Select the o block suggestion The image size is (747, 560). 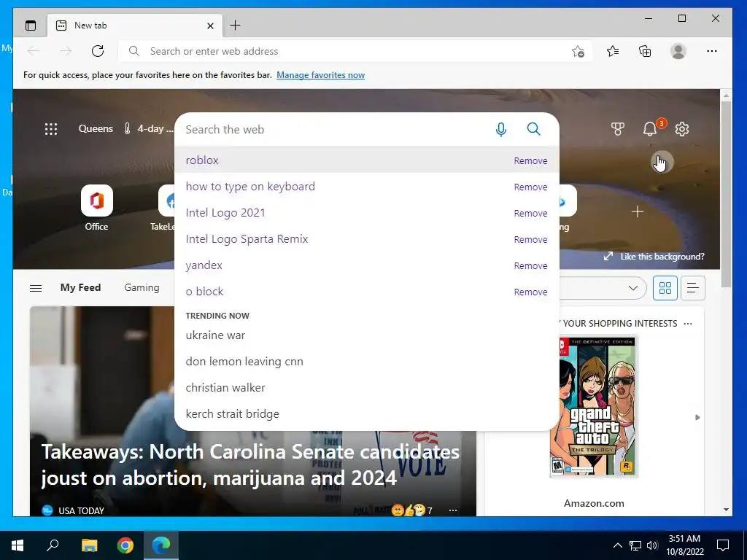click(367, 292)
